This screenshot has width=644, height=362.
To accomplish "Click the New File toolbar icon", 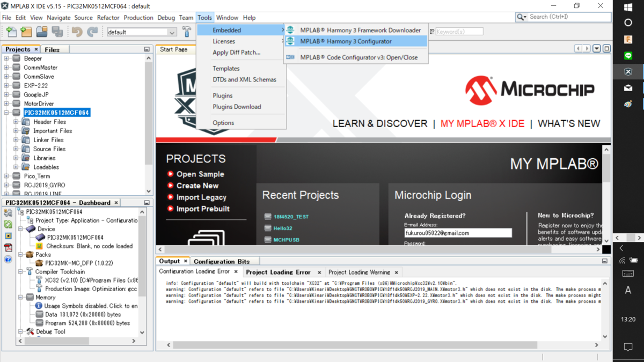I will (11, 32).
